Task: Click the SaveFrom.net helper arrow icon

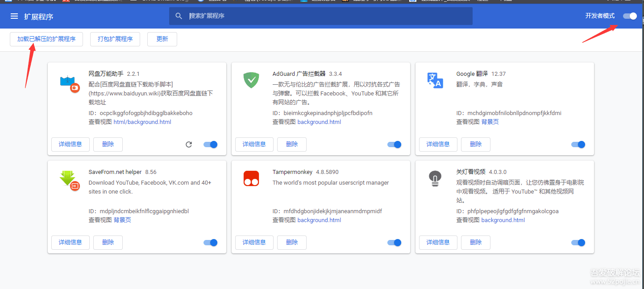Action: tap(68, 179)
